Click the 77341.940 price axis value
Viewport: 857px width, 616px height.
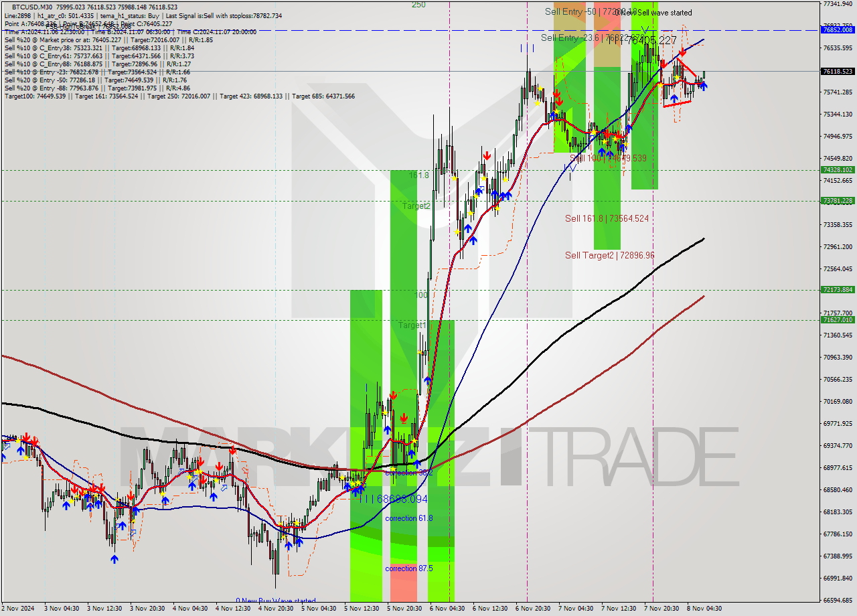(838, 4)
